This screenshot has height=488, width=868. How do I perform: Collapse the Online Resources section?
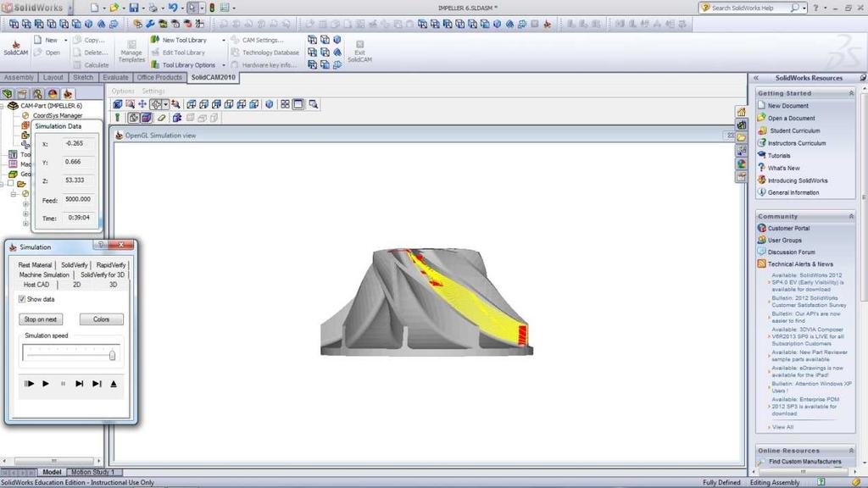851,451
